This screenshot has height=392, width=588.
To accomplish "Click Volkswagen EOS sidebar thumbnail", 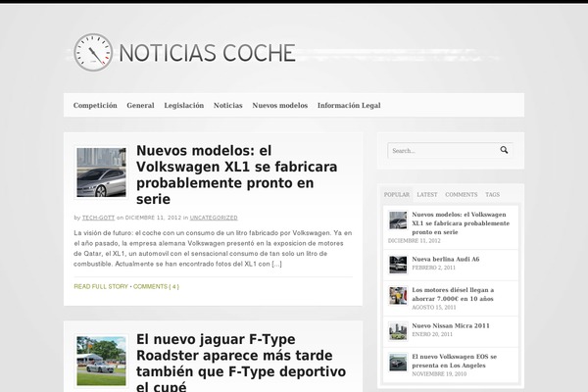I will (x=398, y=363).
